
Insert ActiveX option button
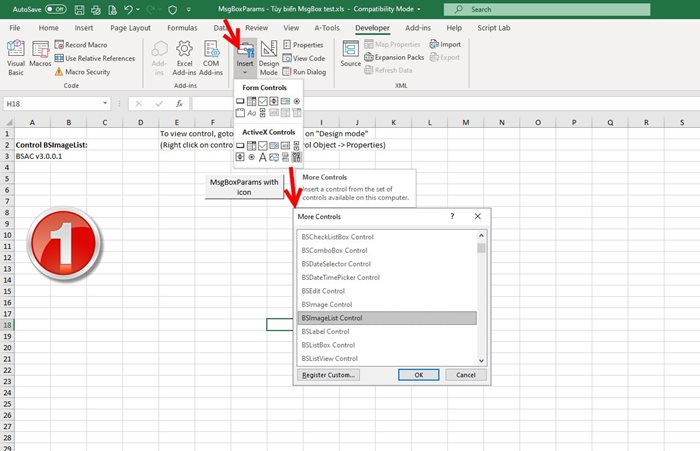point(251,157)
